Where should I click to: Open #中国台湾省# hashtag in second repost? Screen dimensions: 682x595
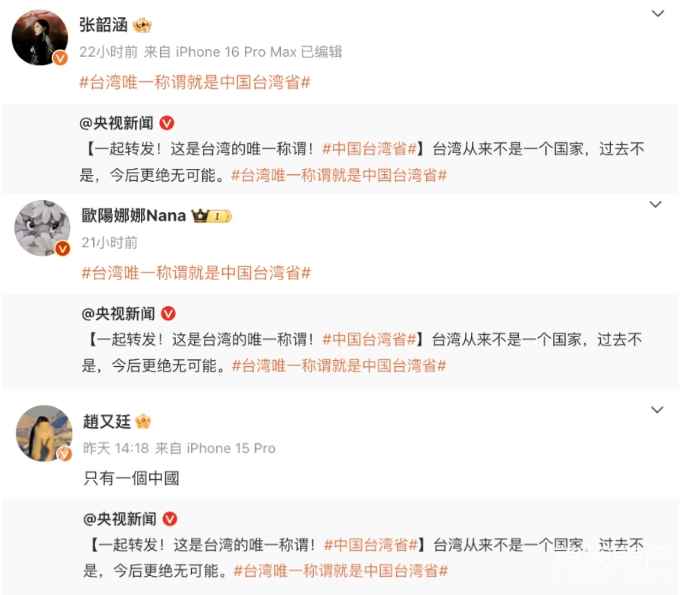370,339
